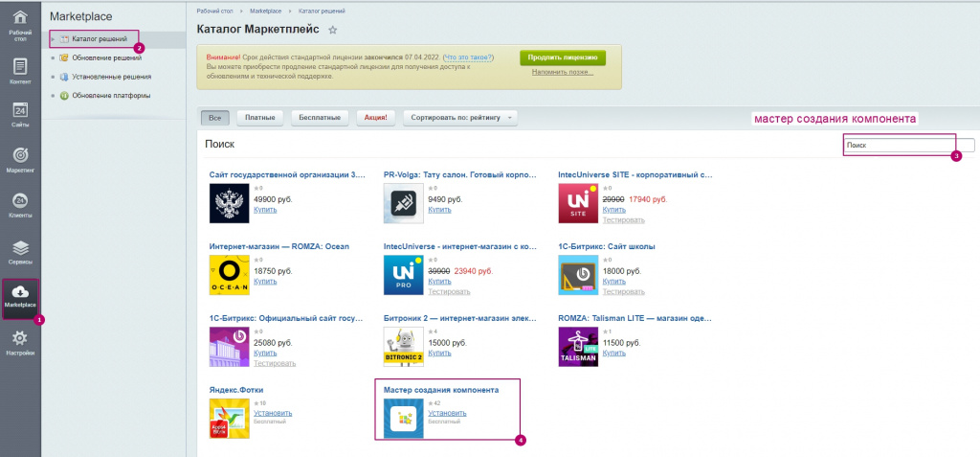Click the Напомнить позже link
This screenshot has height=457, width=980.
coord(563,72)
